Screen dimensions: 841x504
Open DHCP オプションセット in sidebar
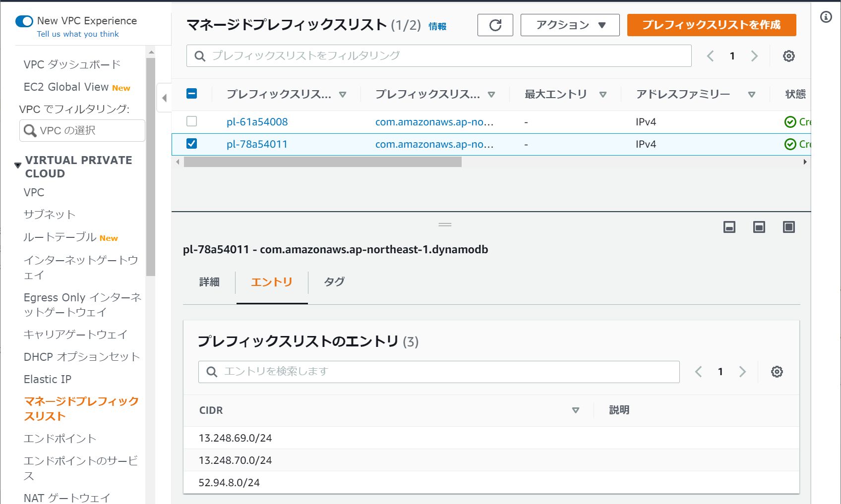click(82, 357)
